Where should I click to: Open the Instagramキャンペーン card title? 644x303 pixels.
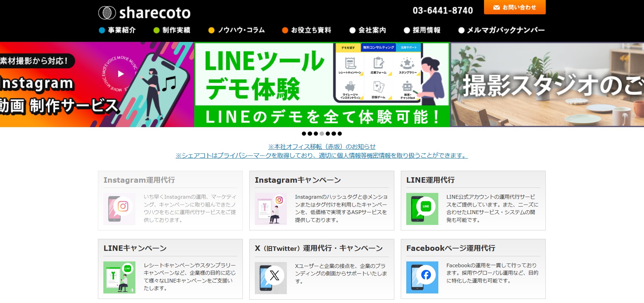click(298, 180)
